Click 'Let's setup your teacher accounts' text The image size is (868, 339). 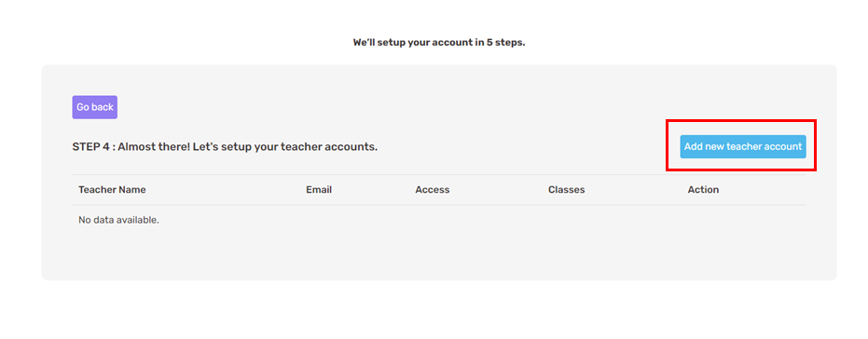point(285,147)
